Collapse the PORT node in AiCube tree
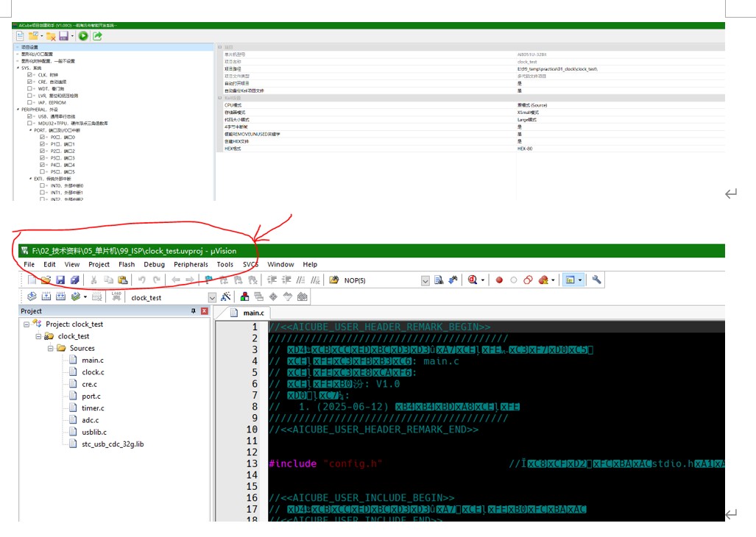The image size is (756, 537). point(30,130)
